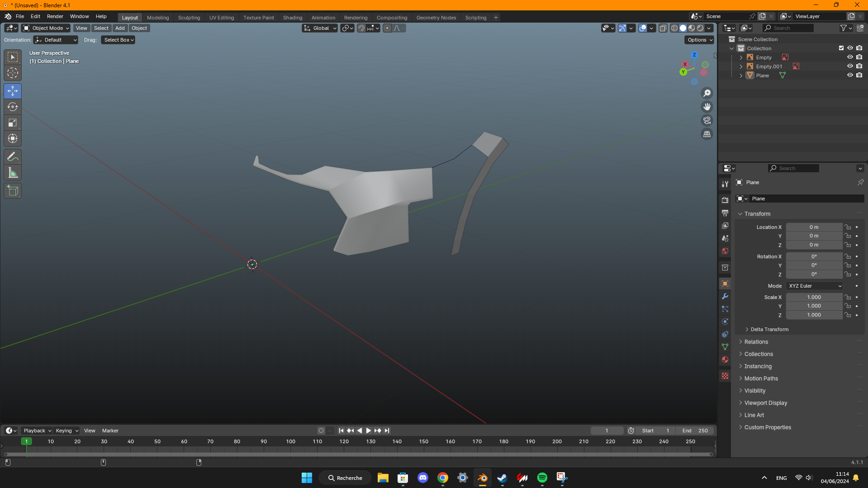Select the Transform tool
868x488 pixels.
coord(13,138)
